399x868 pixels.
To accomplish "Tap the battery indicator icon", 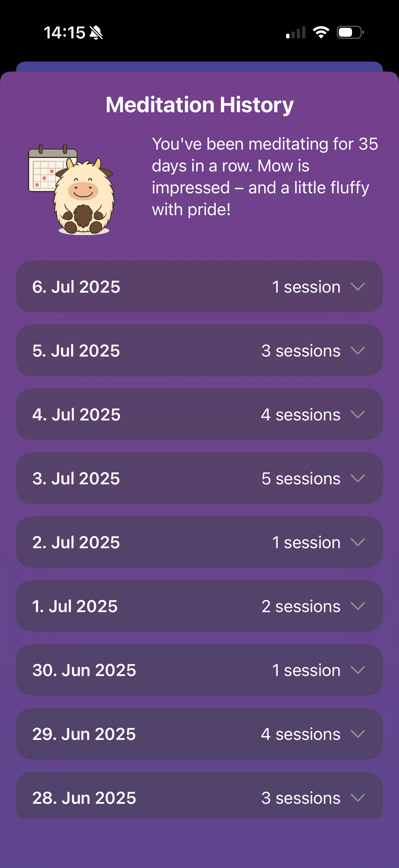I will pos(350,32).
